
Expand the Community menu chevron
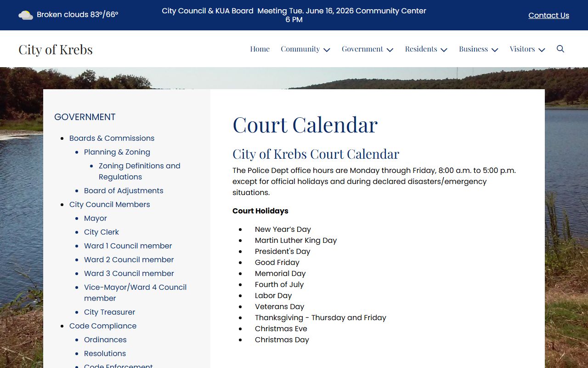pos(327,50)
